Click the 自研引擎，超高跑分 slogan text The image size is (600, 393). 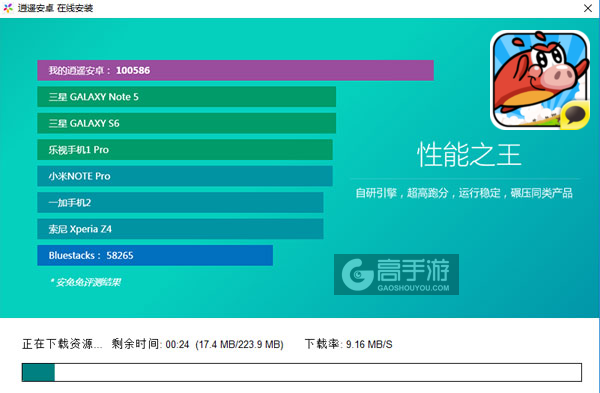[464, 193]
